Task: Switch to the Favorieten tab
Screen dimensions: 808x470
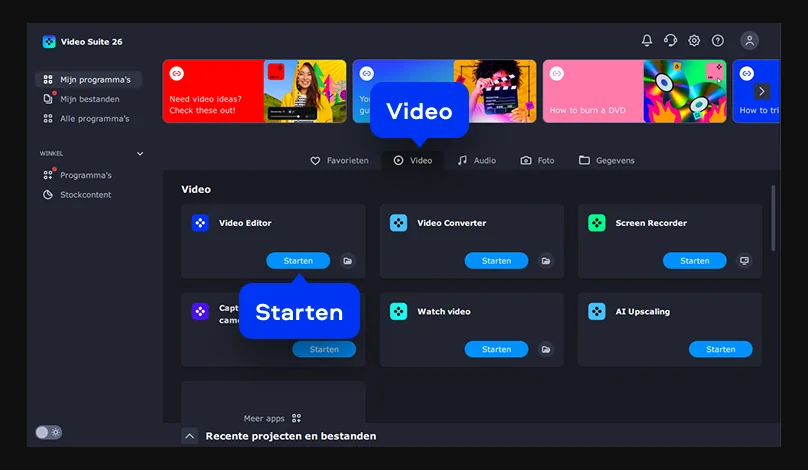Action: (340, 161)
